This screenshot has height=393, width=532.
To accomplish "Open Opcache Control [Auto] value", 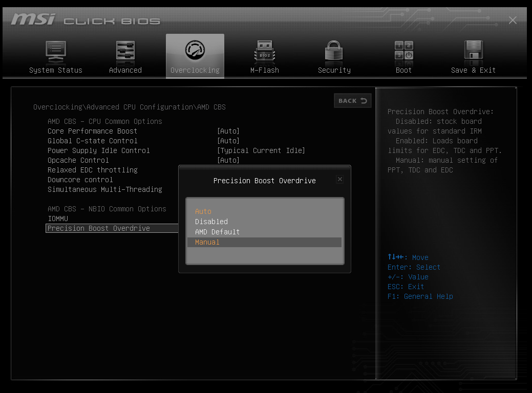I will coord(228,160).
